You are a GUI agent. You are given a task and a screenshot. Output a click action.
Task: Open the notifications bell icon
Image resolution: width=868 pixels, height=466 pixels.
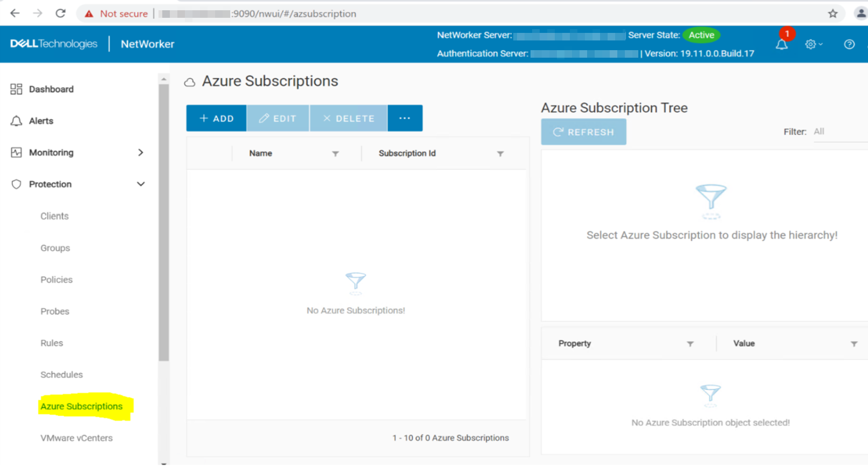tap(781, 45)
